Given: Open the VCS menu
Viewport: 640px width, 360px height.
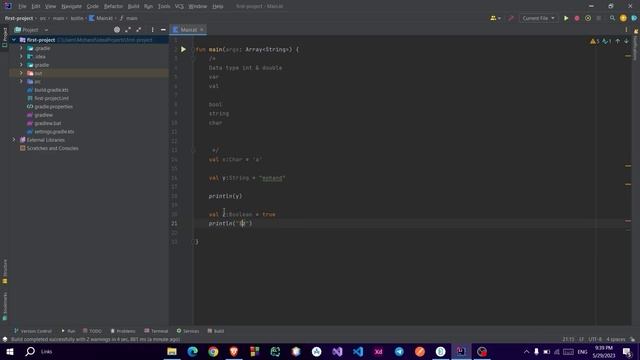Looking at the screenshot, I should 179,7.
